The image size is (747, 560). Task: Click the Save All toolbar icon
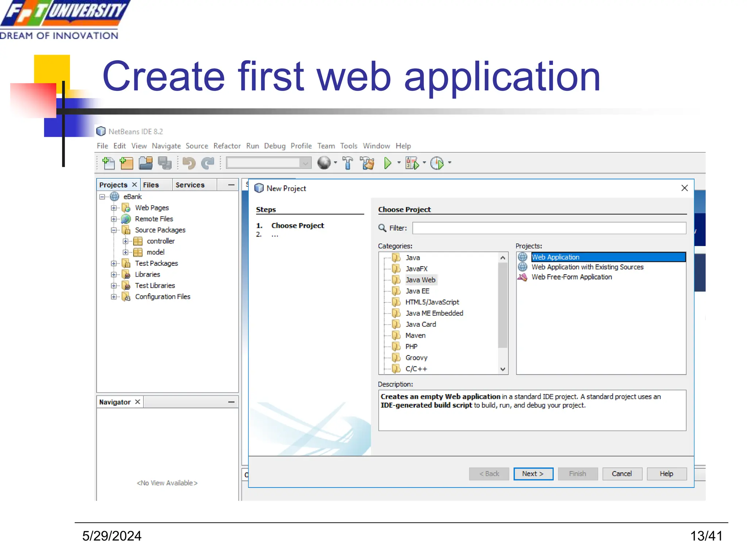(x=165, y=163)
